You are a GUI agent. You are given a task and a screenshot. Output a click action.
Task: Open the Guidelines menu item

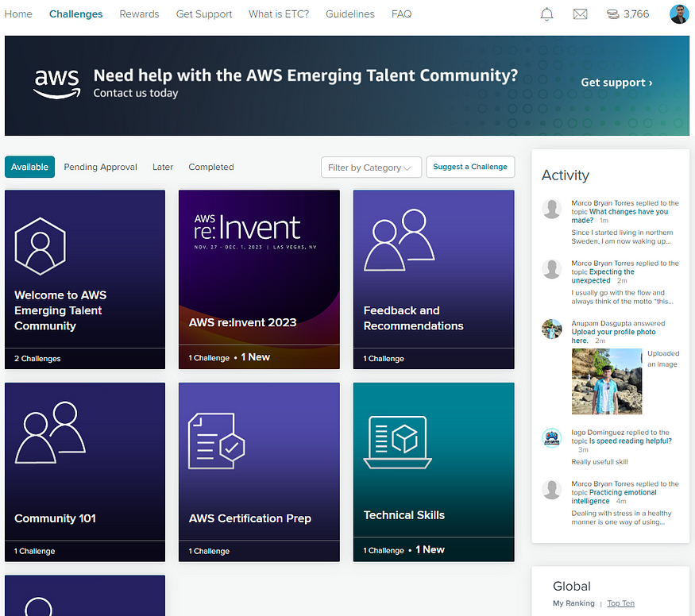pos(350,14)
